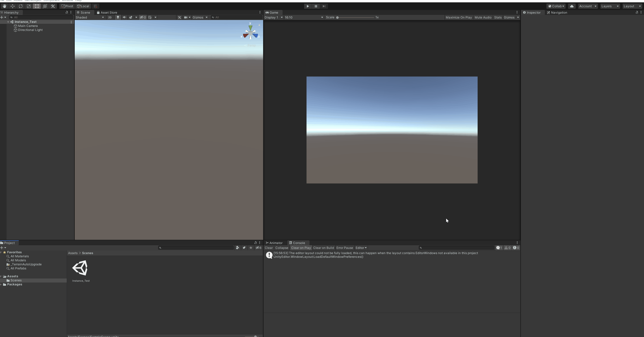Viewport: 644px width, 337px height.
Task: Toggle scene lighting bulb icon
Action: pos(118,17)
